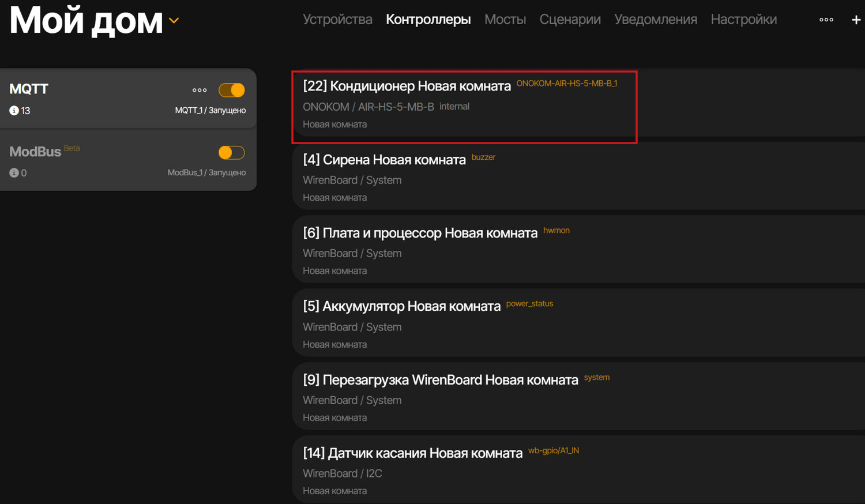Screen dimensions: 865x504
Task: Open the Кондиционер Новая комната device
Action: coord(407,86)
